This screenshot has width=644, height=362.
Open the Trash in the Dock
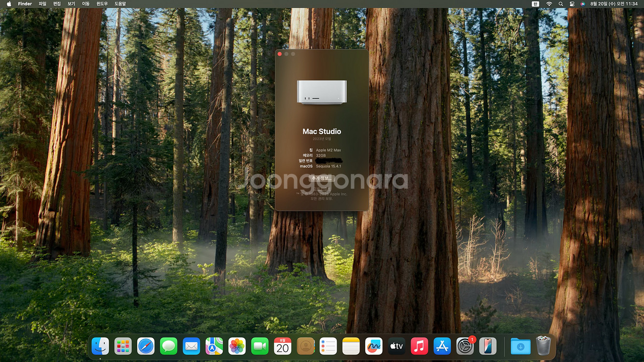(543, 346)
